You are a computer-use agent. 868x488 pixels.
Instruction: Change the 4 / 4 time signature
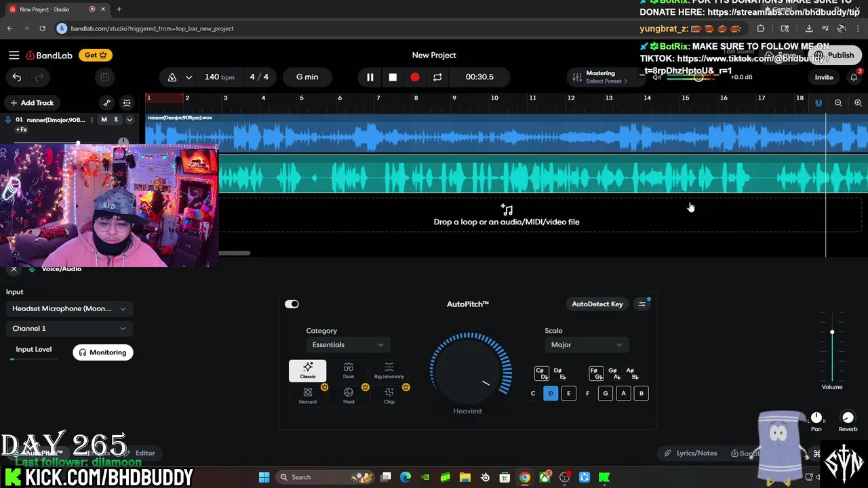pyautogui.click(x=259, y=77)
